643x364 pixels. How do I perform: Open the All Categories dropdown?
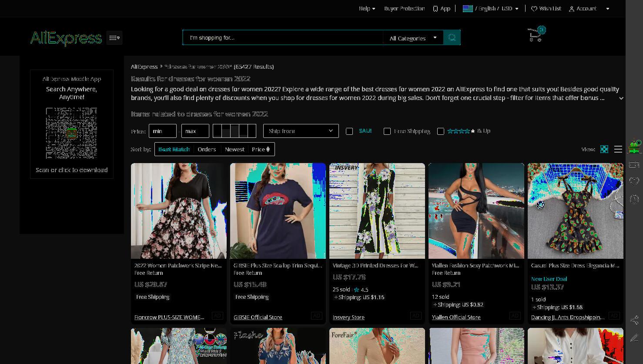413,38
